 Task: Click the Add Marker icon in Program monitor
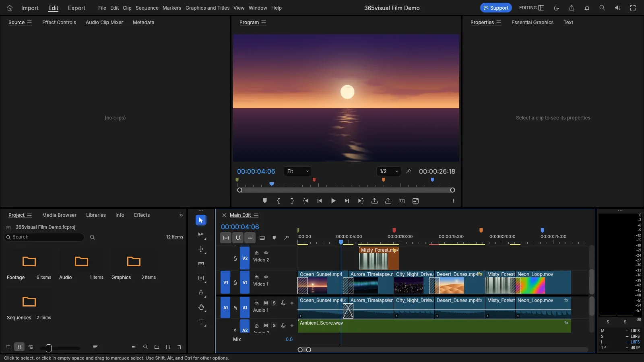[x=265, y=201]
